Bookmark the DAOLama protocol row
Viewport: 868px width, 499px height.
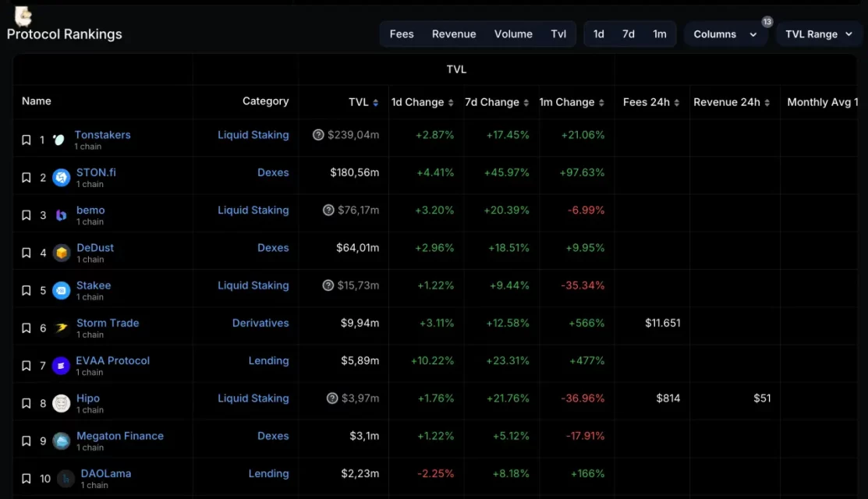pyautogui.click(x=26, y=479)
